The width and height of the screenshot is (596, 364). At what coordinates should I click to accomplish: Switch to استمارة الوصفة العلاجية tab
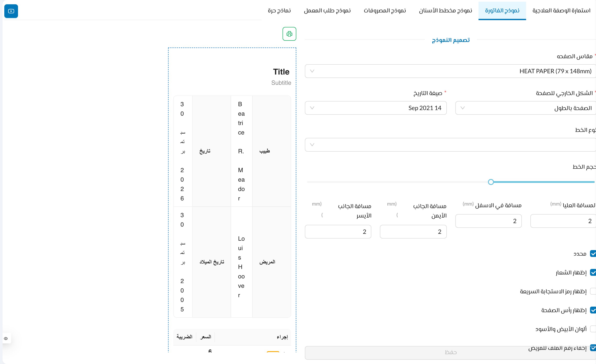(561, 11)
